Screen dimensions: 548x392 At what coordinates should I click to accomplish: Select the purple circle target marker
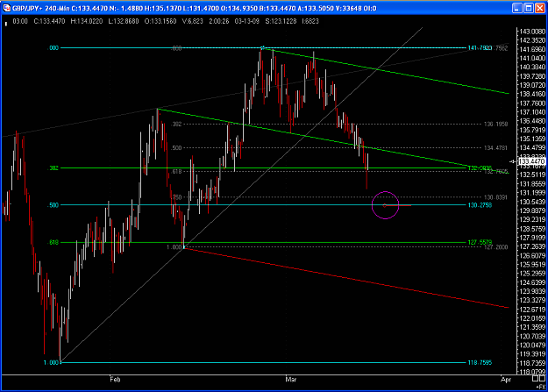(x=385, y=205)
